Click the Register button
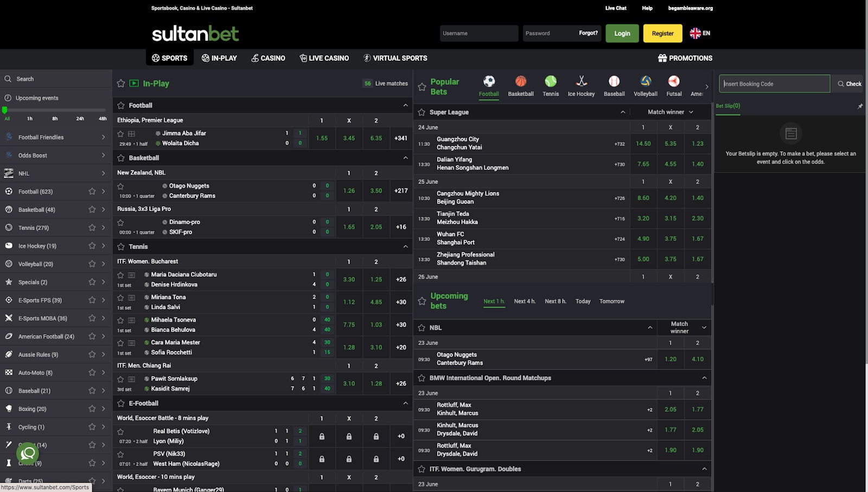Image resolution: width=868 pixels, height=492 pixels. [x=662, y=33]
